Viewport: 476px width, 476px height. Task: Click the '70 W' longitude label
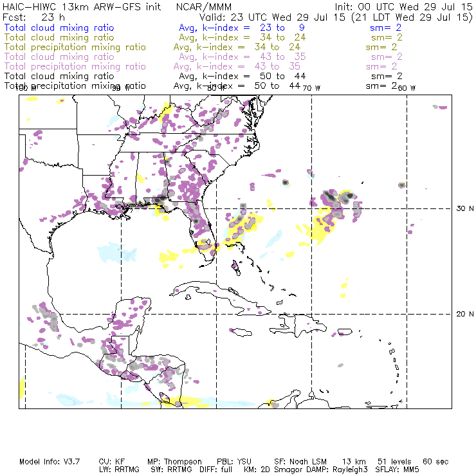311,88
